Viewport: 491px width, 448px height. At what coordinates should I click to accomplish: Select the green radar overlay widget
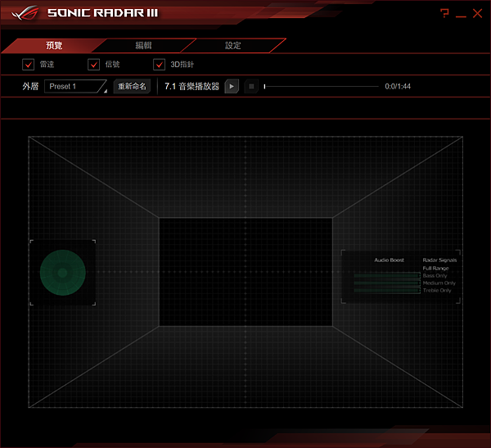[x=63, y=273]
